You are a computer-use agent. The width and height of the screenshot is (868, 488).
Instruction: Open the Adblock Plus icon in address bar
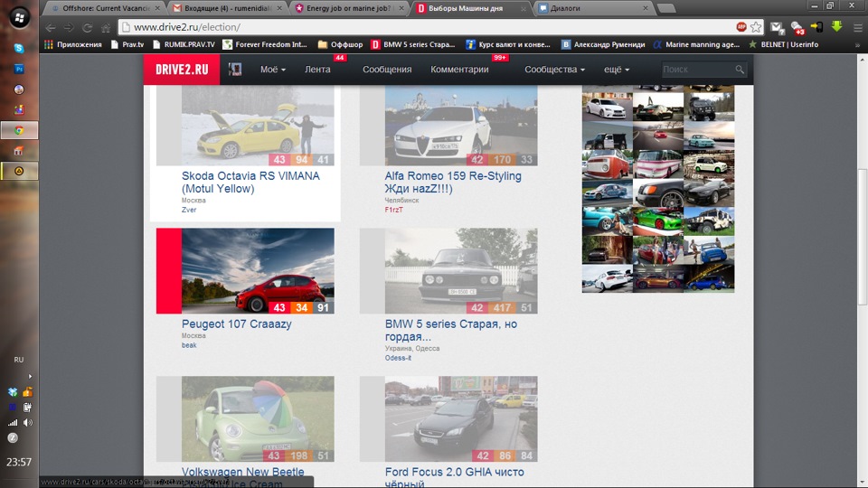[741, 26]
